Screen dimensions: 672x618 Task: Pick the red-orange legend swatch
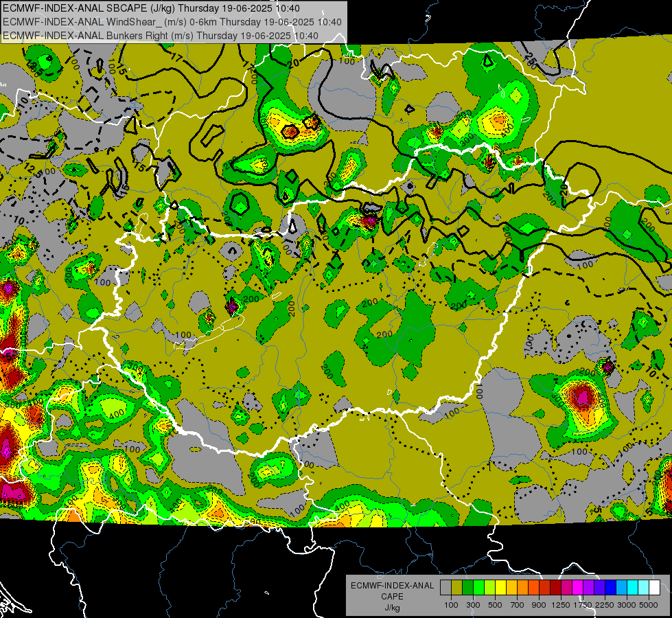533,588
